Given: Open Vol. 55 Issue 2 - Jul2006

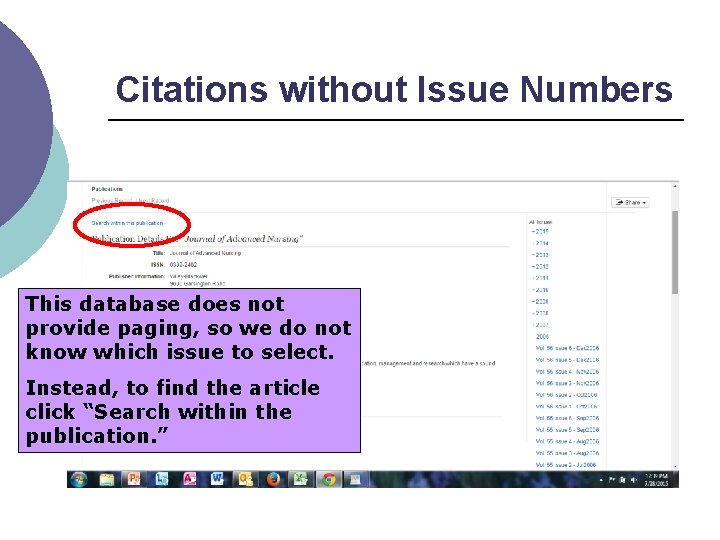Looking at the screenshot, I should pyautogui.click(x=566, y=465).
